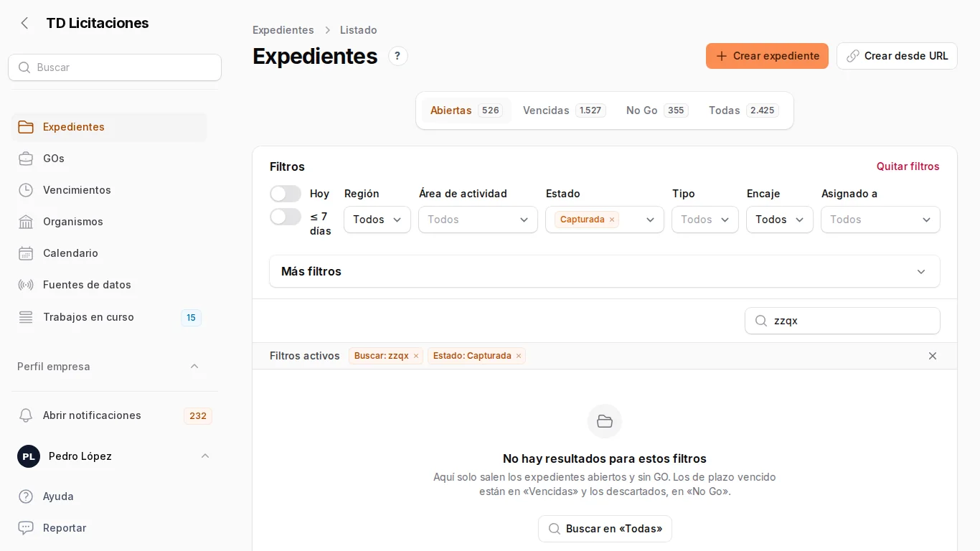The width and height of the screenshot is (980, 551).
Task: Open Abrir notificaciones in sidebar
Action: click(115, 415)
